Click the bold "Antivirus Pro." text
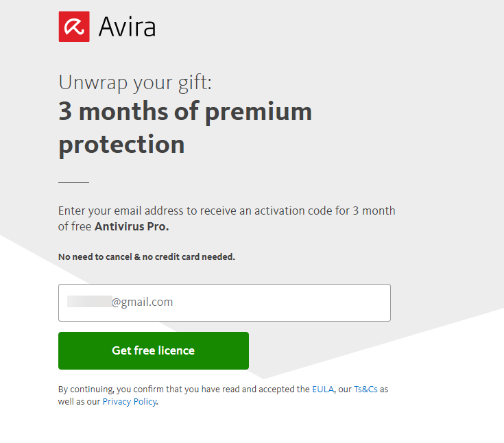 click(x=132, y=226)
